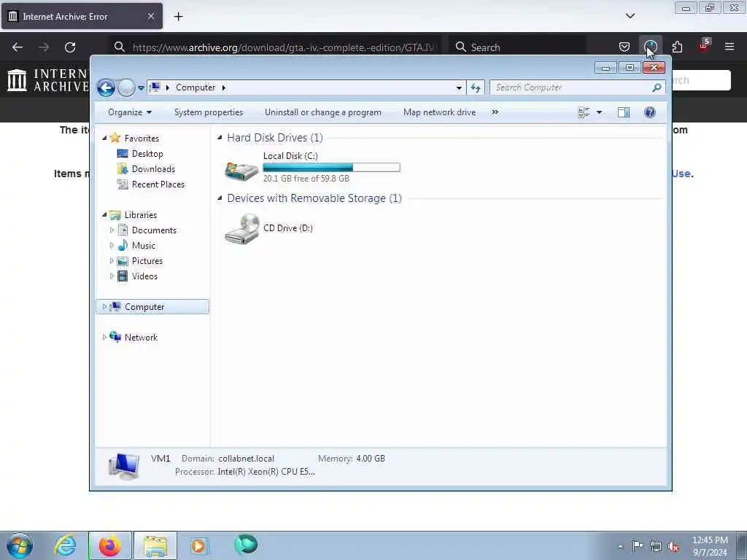Open a new Firefox tab with plus button
Image resolution: width=747 pixels, height=560 pixels.
tap(178, 17)
